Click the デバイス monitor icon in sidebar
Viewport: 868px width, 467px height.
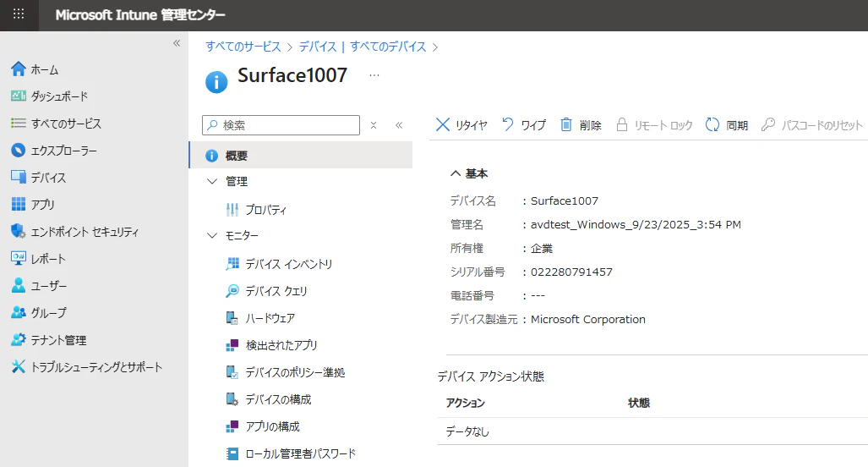pos(19,178)
